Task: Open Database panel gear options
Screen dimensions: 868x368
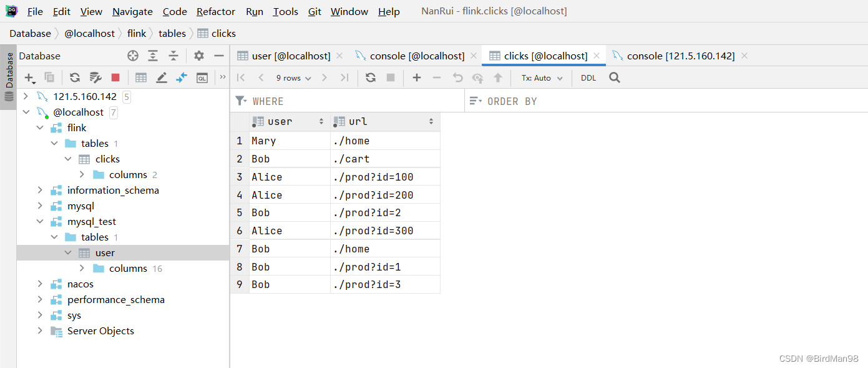Action: click(x=199, y=56)
